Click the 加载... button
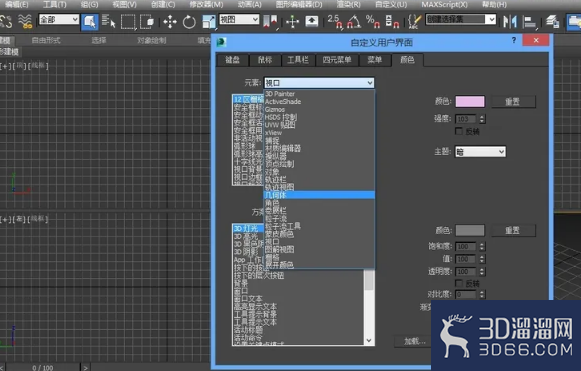The width and height of the screenshot is (581, 371). [414, 341]
